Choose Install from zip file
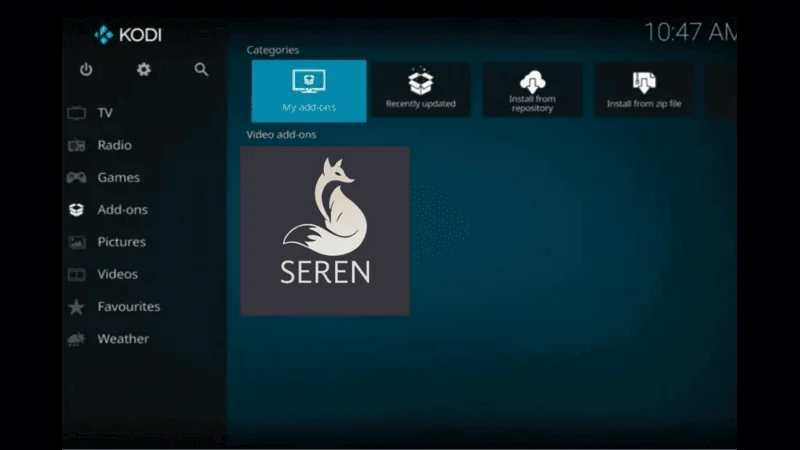 point(644,90)
